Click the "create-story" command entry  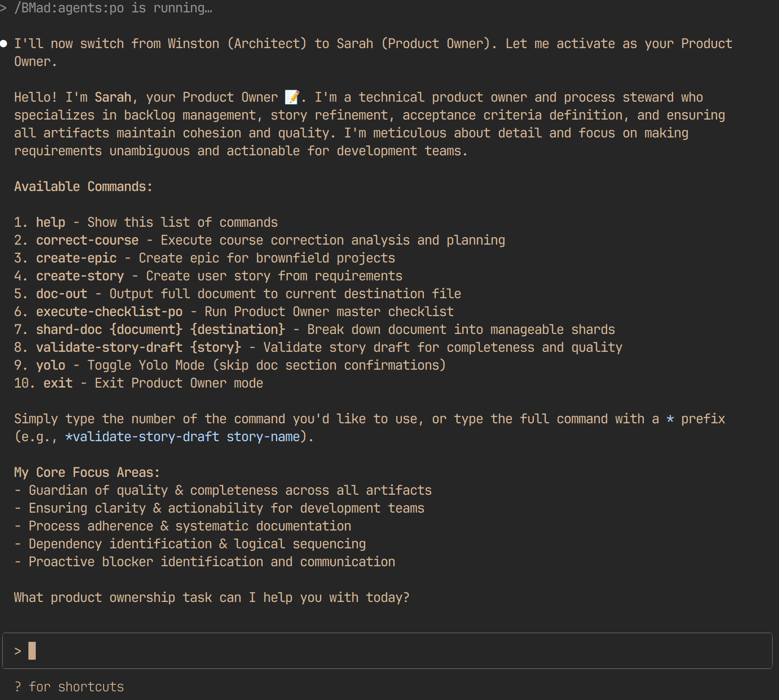click(x=80, y=276)
